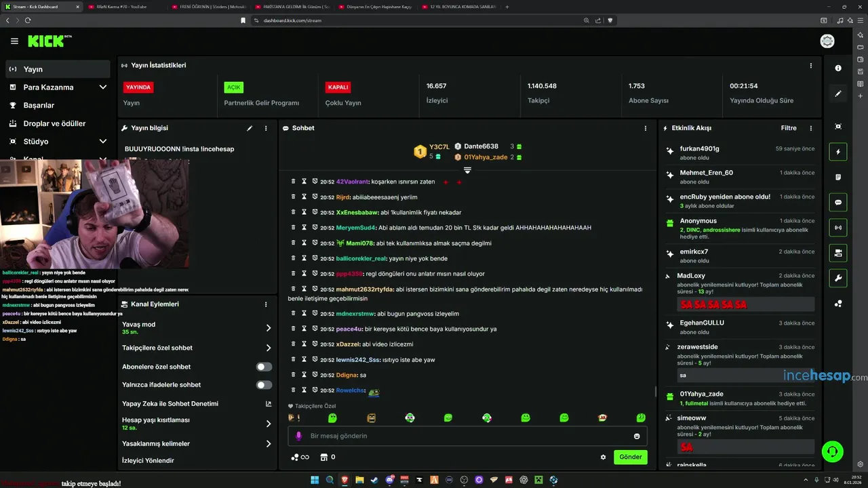Toggle Yalnızca ifadelerle sohbet switch
868x488 pixels.
coord(264,385)
